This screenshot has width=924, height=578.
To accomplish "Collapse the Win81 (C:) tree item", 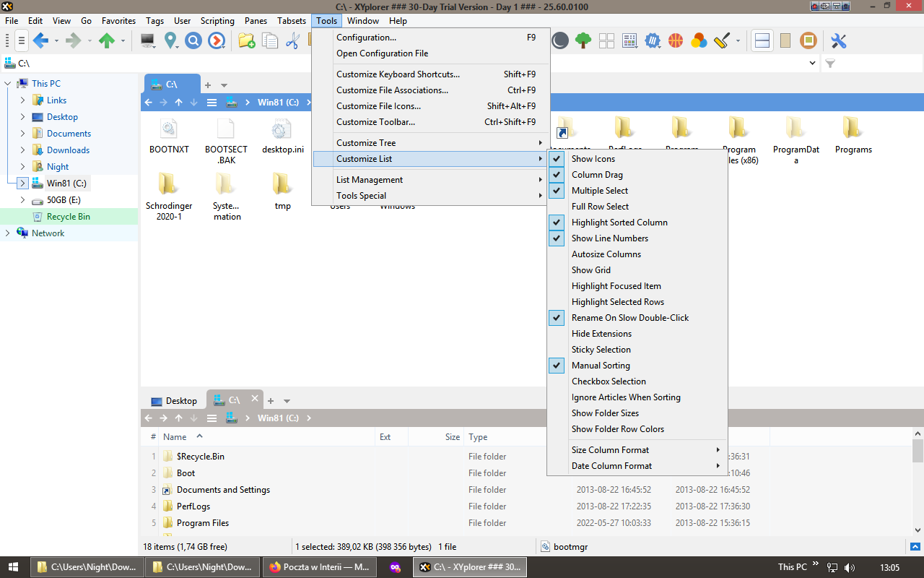I will pos(23,183).
